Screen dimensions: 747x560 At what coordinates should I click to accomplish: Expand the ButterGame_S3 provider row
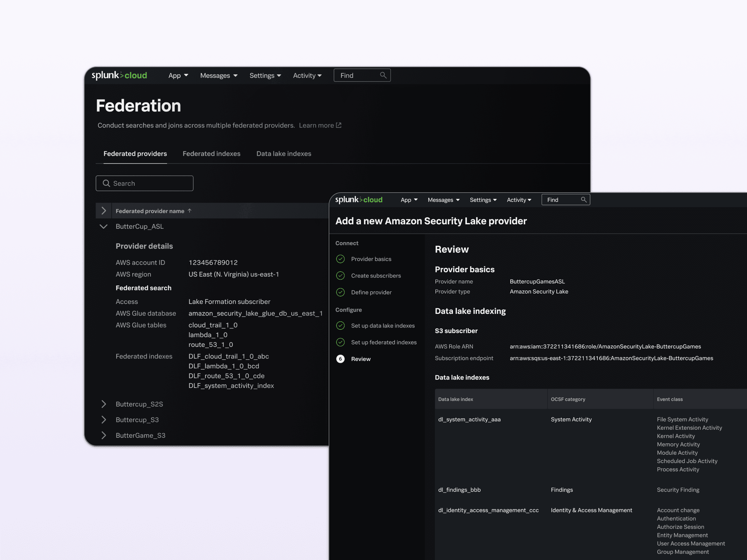[104, 436]
